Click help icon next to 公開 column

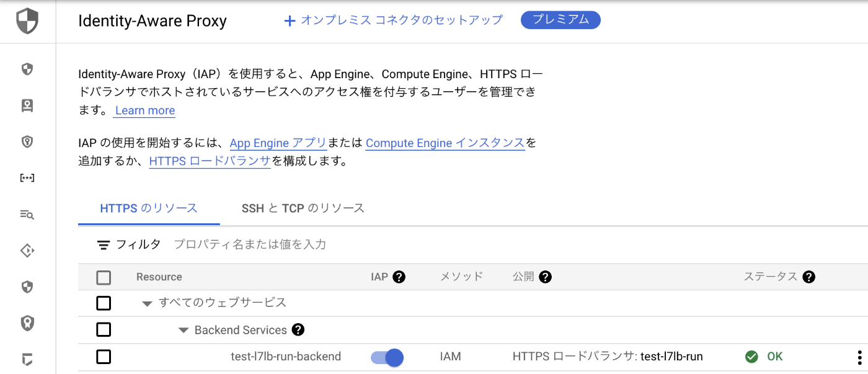pyautogui.click(x=545, y=277)
